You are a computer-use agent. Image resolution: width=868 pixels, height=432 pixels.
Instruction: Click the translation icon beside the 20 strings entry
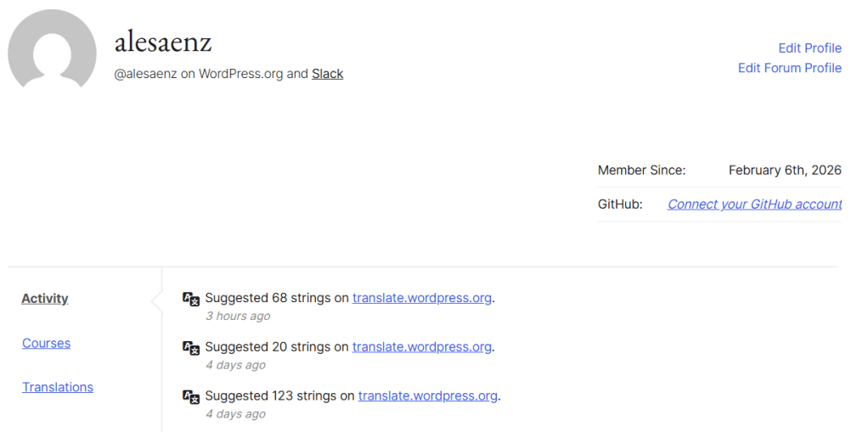click(191, 348)
